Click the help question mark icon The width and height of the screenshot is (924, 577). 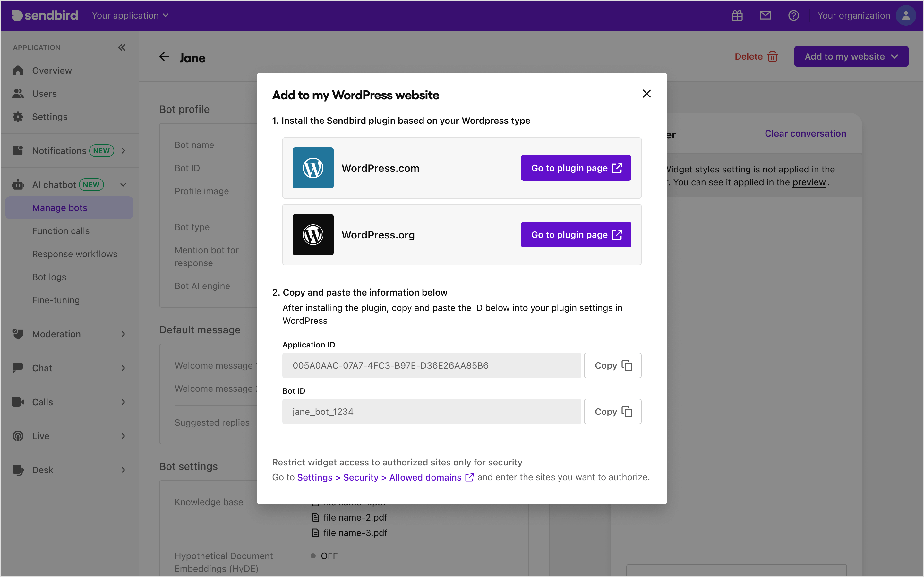tap(793, 16)
